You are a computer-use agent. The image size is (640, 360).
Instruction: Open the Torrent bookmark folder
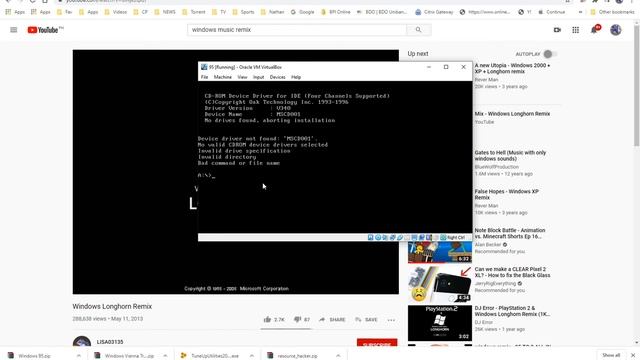point(194,12)
